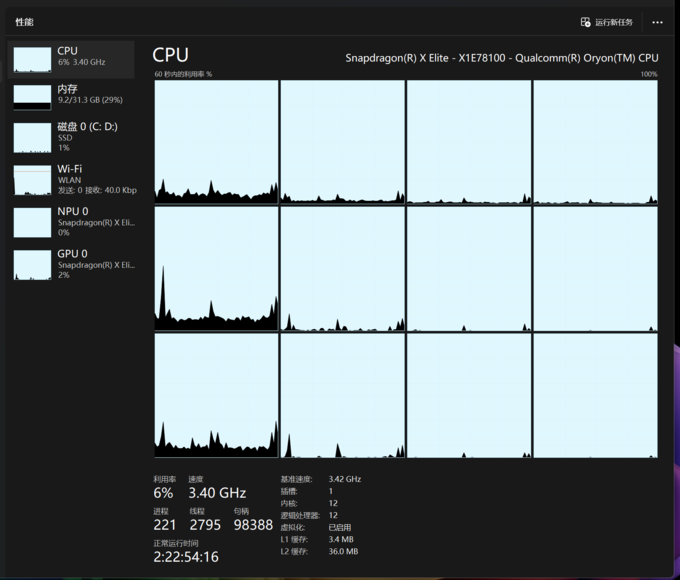Click the 3.40 GHz speed value
This screenshot has height=580, width=680.
tap(217, 493)
